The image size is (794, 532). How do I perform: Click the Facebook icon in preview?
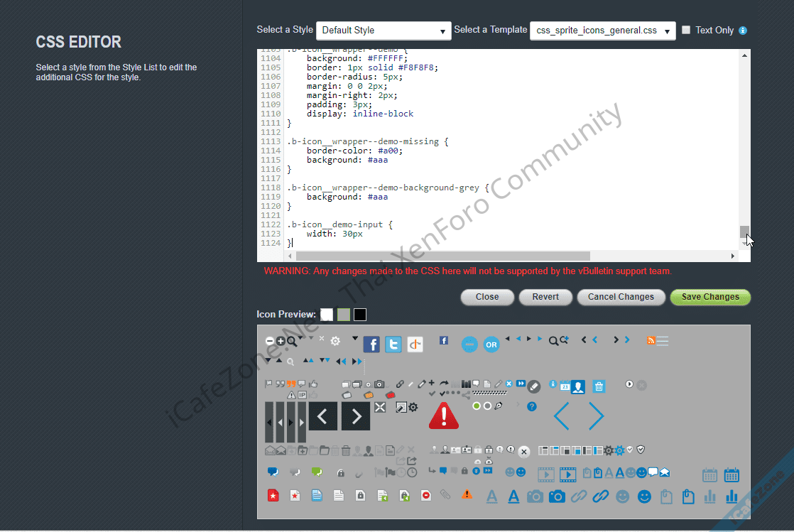371,344
